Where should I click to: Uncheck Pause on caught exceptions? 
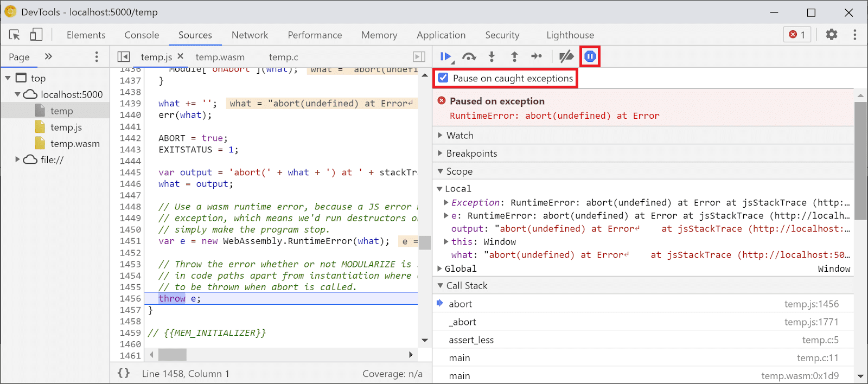pyautogui.click(x=444, y=78)
